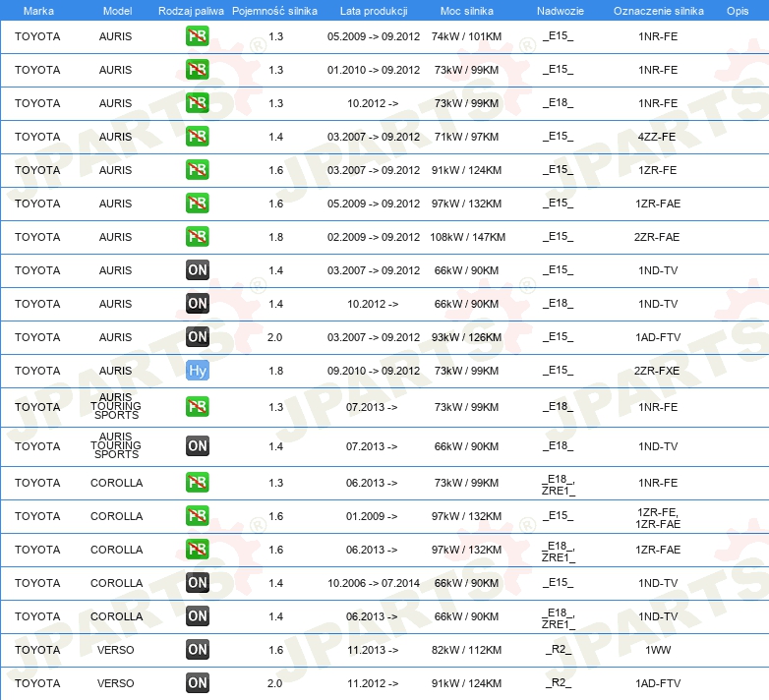Viewport: 769px width, 700px height.
Task: Click the diesel ON icon for Auris 1AD-FTV
Action: click(x=197, y=337)
